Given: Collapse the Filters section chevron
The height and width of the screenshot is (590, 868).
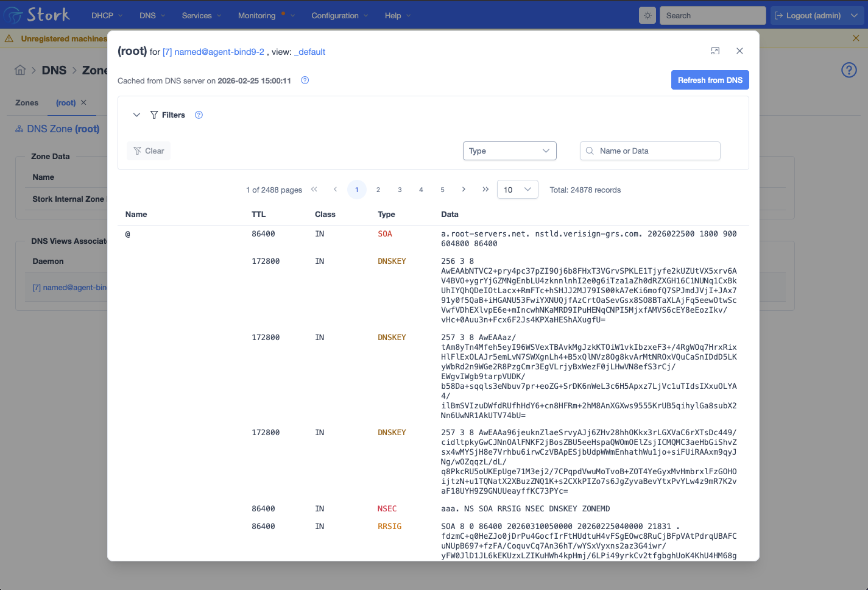Looking at the screenshot, I should click(x=136, y=115).
